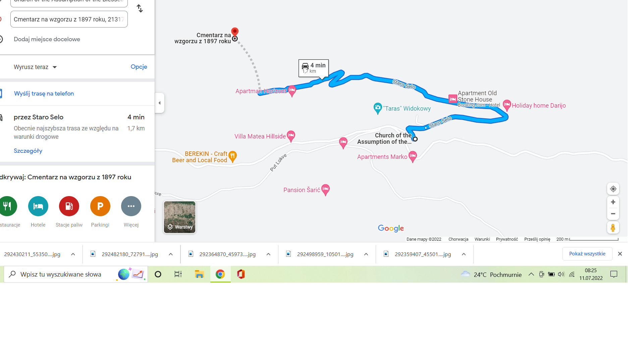Image resolution: width=644 pixels, height=362 pixels.
Task: Select the Stacje paliw category icon
Action: pos(69,206)
